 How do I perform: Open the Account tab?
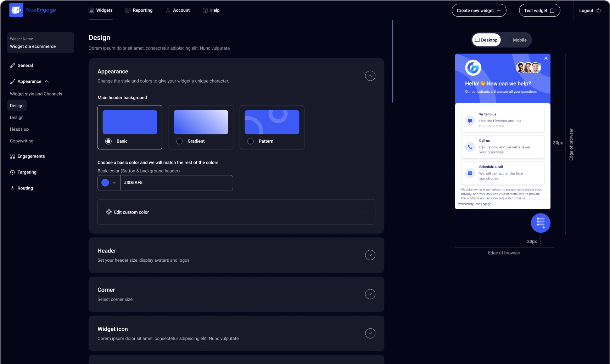178,10
